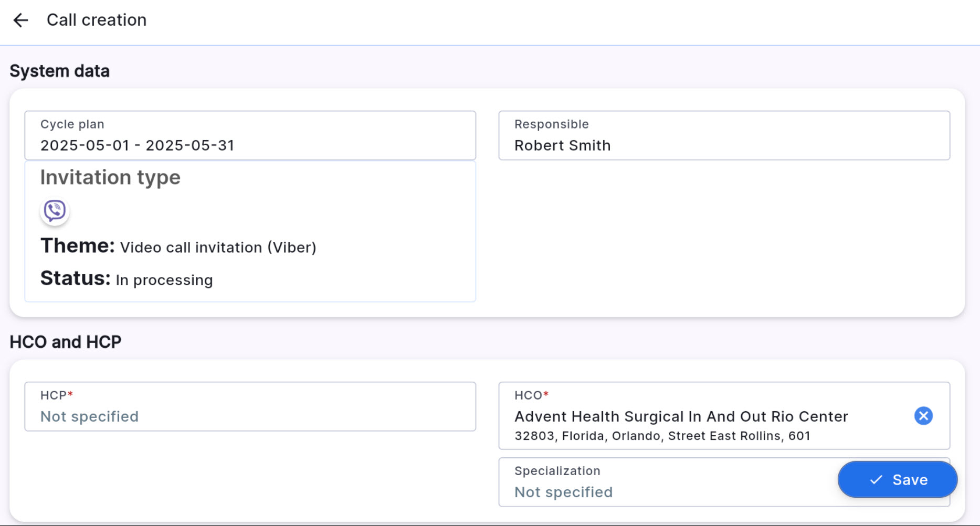980x526 pixels.
Task: Open the Specialization field
Action: point(667,482)
